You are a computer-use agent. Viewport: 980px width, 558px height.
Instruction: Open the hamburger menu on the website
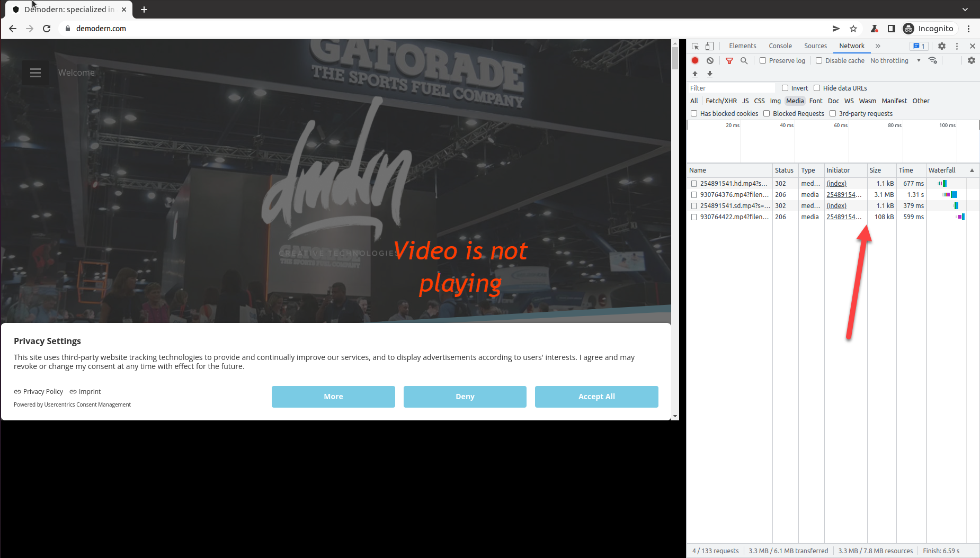35,73
